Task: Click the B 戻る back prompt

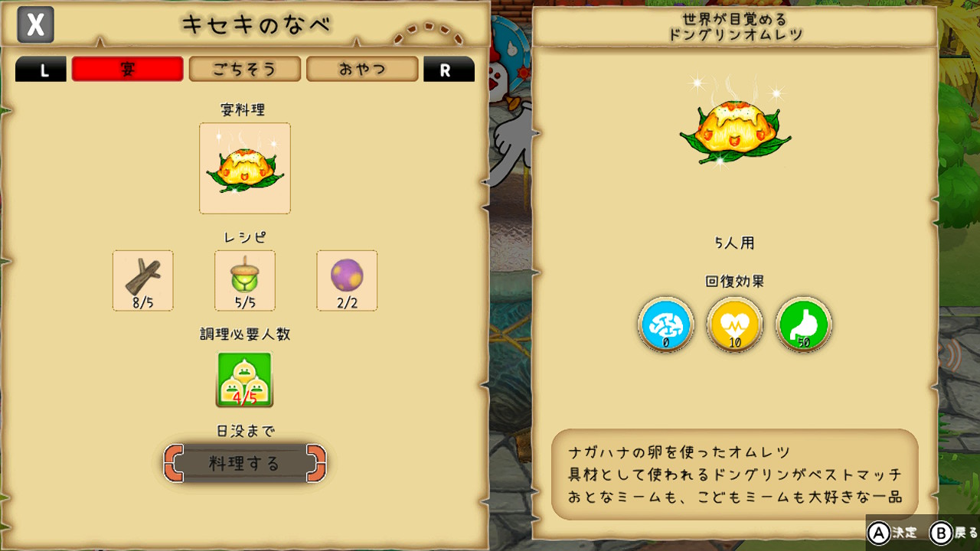Action: [x=954, y=533]
